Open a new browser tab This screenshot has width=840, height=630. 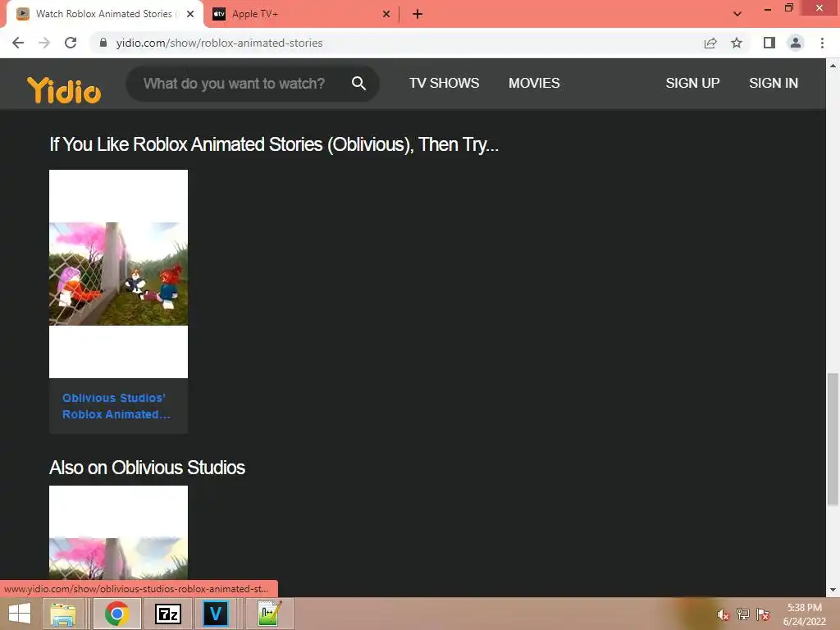[x=418, y=14]
